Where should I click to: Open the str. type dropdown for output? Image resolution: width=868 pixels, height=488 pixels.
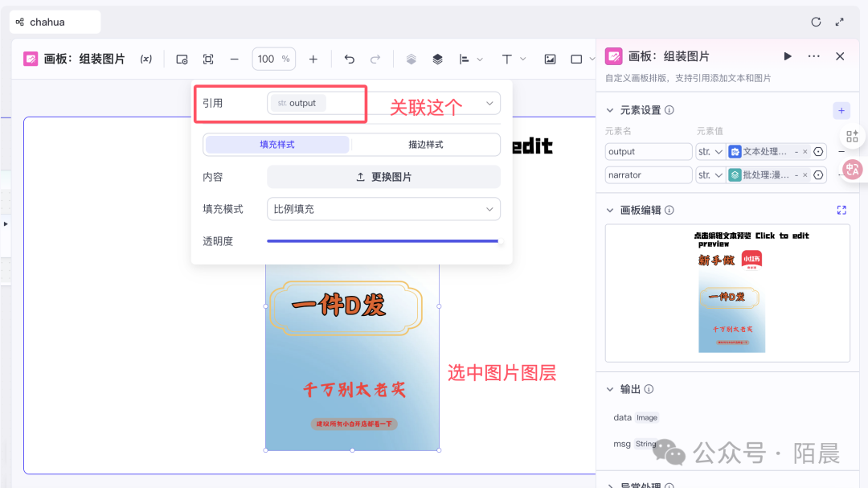tap(710, 151)
